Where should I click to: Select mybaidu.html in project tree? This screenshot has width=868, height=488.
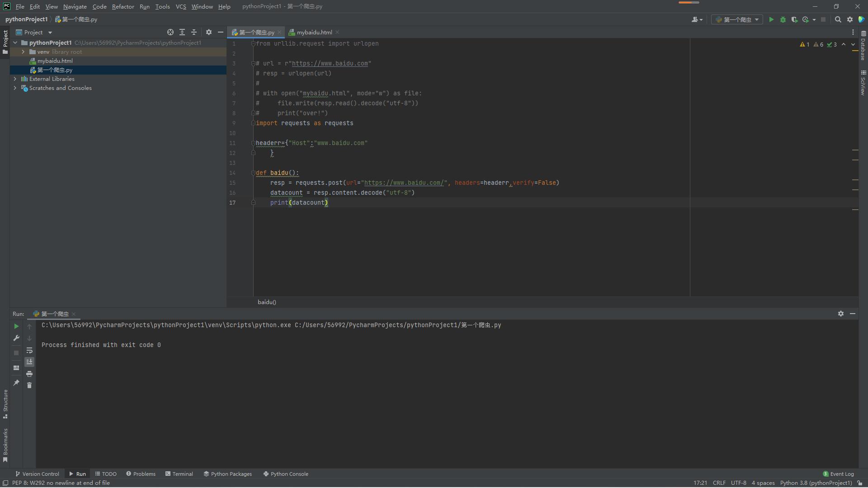coord(55,61)
